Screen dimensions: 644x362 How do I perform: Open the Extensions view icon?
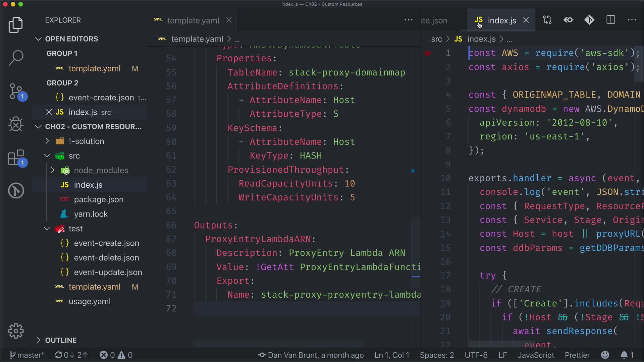coord(16,158)
